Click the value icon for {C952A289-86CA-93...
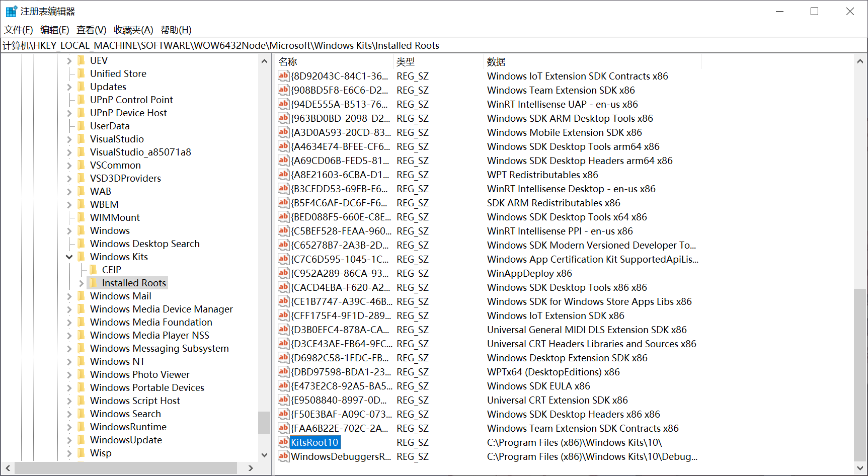Screen dimensions: 868x476 point(284,273)
